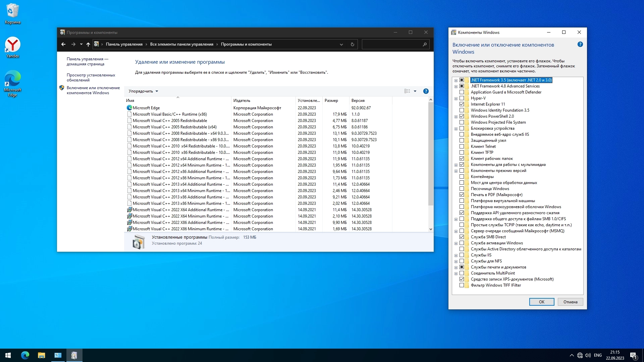The image size is (644, 362).
Task: Uncheck Internet Explorer 11 component
Action: coord(462,104)
